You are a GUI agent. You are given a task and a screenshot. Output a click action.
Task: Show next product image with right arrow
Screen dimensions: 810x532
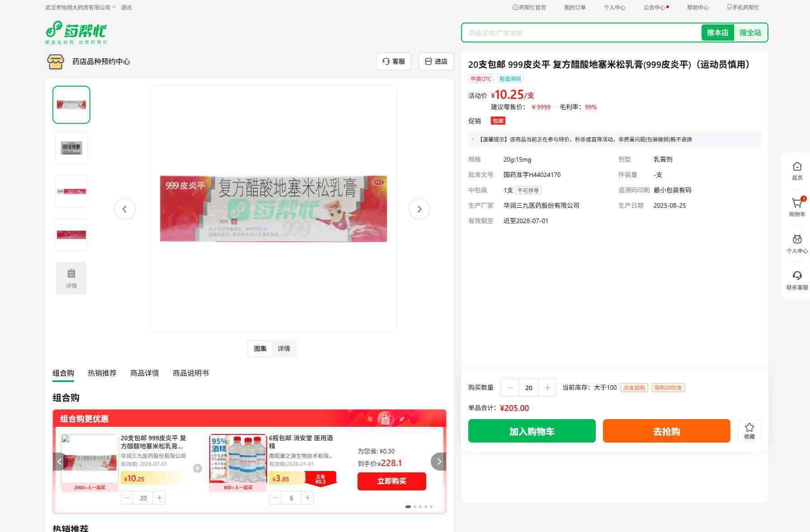(419, 209)
